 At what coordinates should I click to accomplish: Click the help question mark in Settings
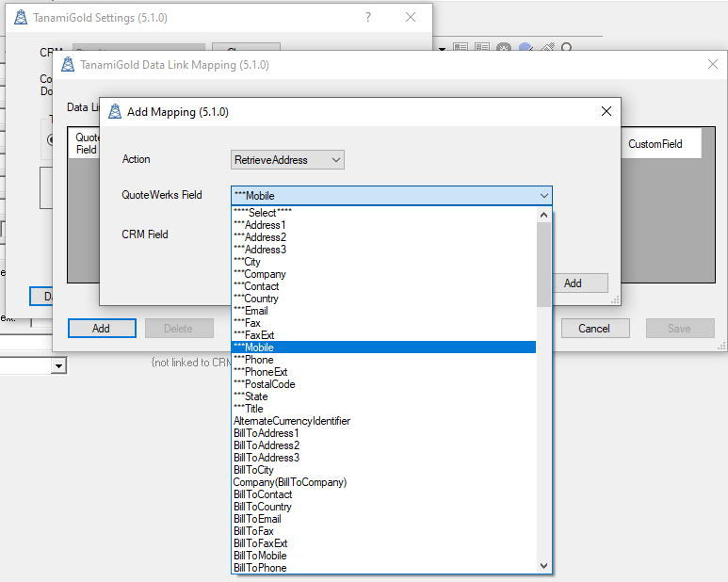[368, 18]
